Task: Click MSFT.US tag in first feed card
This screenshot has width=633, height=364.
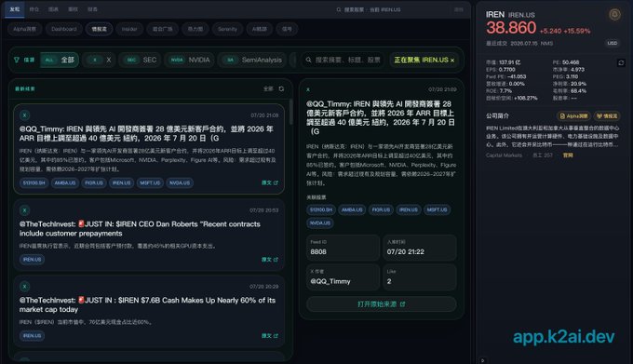Action: pos(150,182)
